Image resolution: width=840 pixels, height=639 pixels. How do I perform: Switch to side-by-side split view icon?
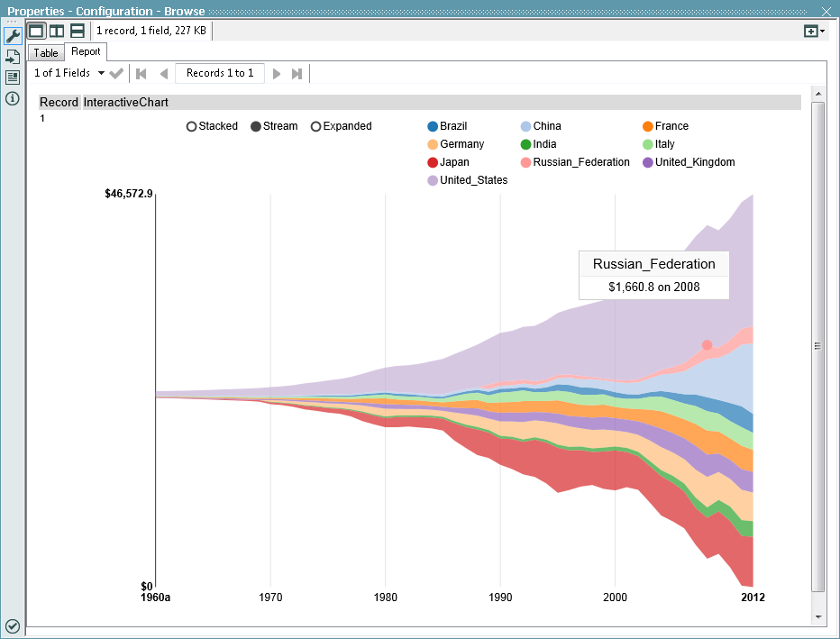click(x=57, y=31)
